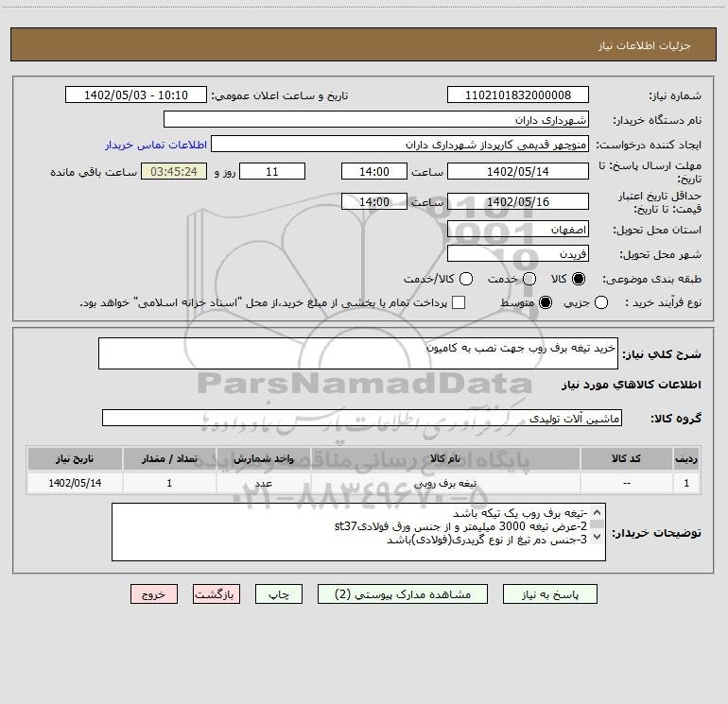Image resolution: width=728 pixels, height=704 pixels.
Task: Click the جزئیات اطلاعات نیاز page title
Action: [645, 45]
